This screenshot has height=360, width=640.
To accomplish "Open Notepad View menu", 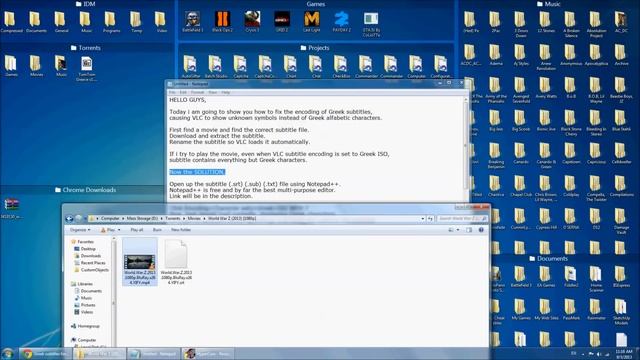I will click(213, 92).
